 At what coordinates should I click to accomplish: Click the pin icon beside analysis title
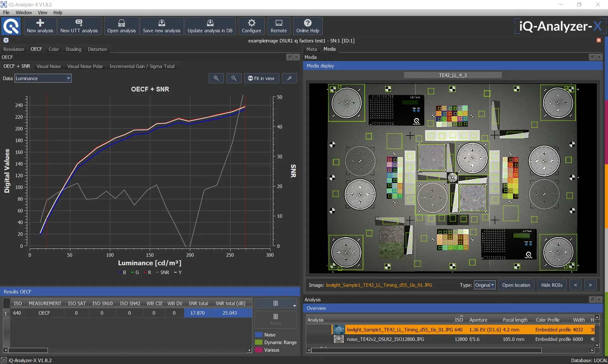click(6, 40)
